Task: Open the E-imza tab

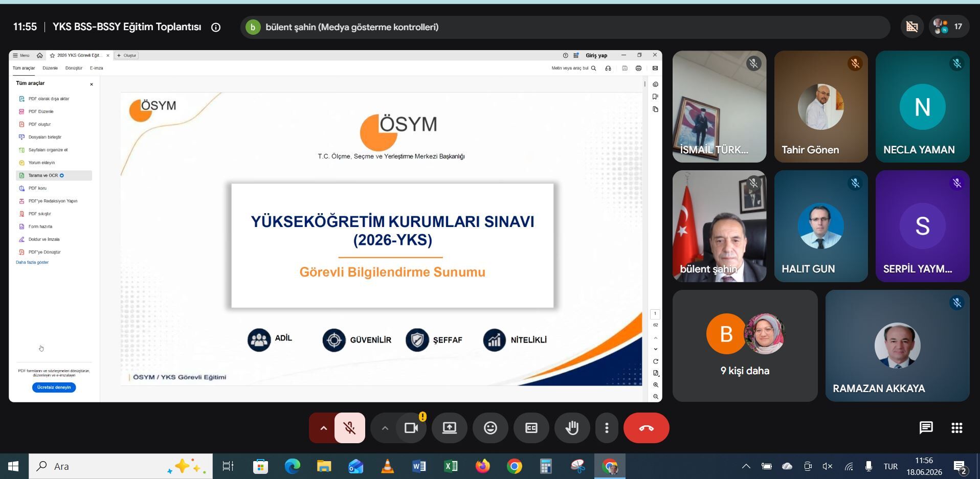Action: click(96, 68)
